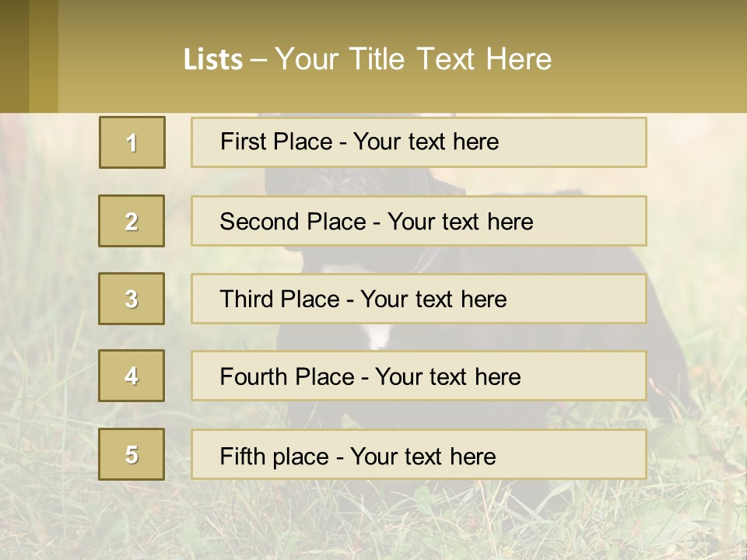The height and width of the screenshot is (560, 747).
Task: Click the number 1 box
Action: click(132, 142)
